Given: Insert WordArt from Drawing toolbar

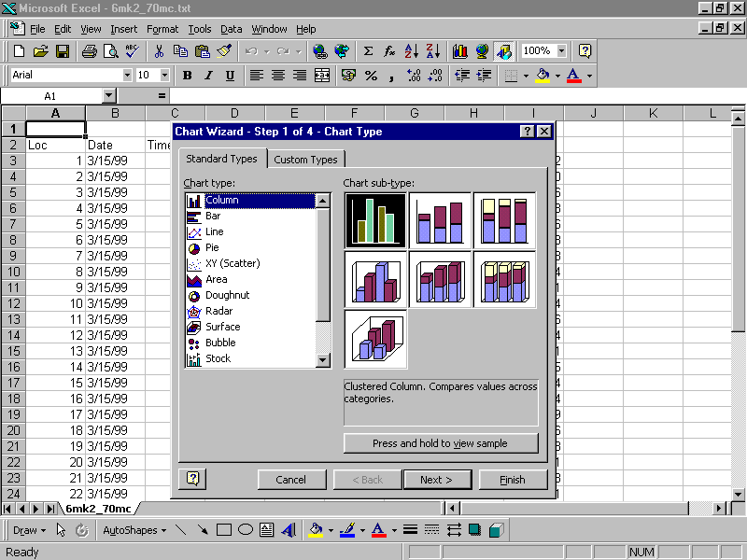Looking at the screenshot, I should point(289,530).
